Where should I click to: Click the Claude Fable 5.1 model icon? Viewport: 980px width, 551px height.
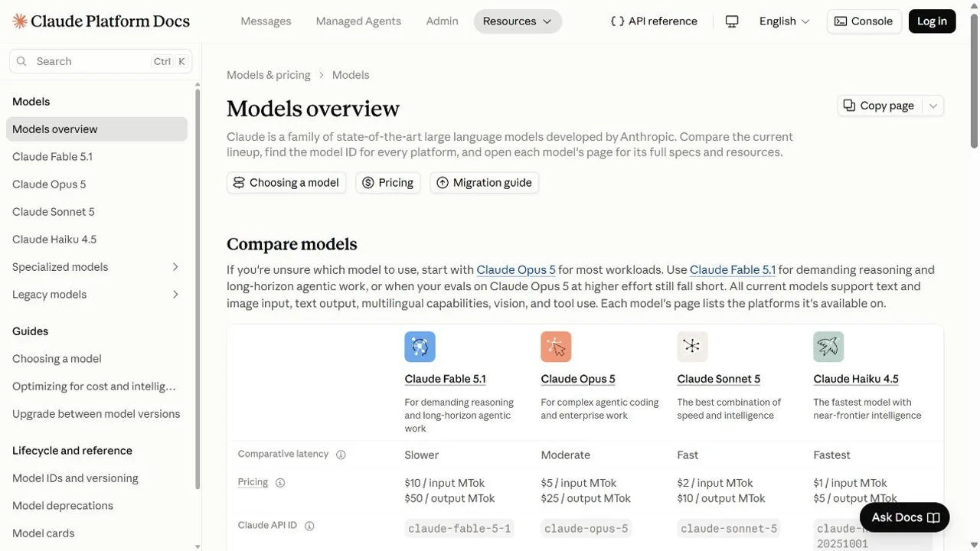coord(420,347)
